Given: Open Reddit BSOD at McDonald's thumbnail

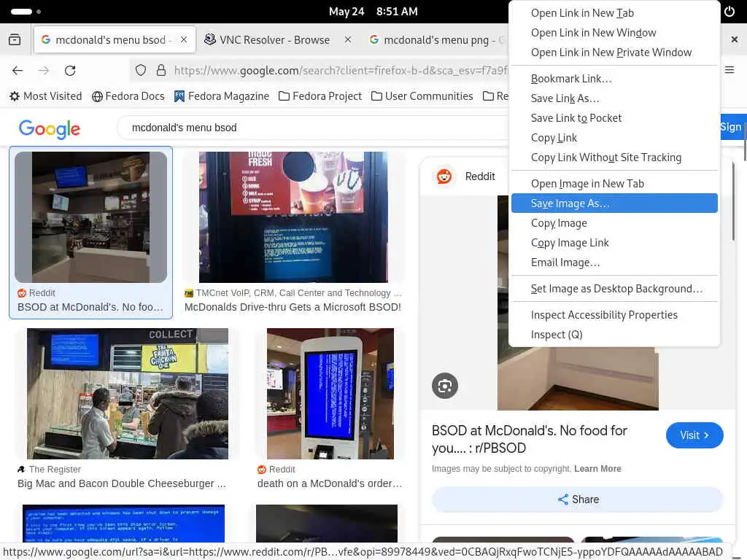Looking at the screenshot, I should click(x=90, y=217).
